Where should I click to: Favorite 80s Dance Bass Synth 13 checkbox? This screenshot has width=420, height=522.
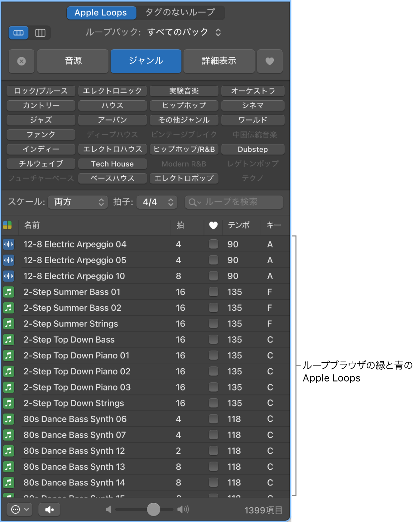coord(213,466)
